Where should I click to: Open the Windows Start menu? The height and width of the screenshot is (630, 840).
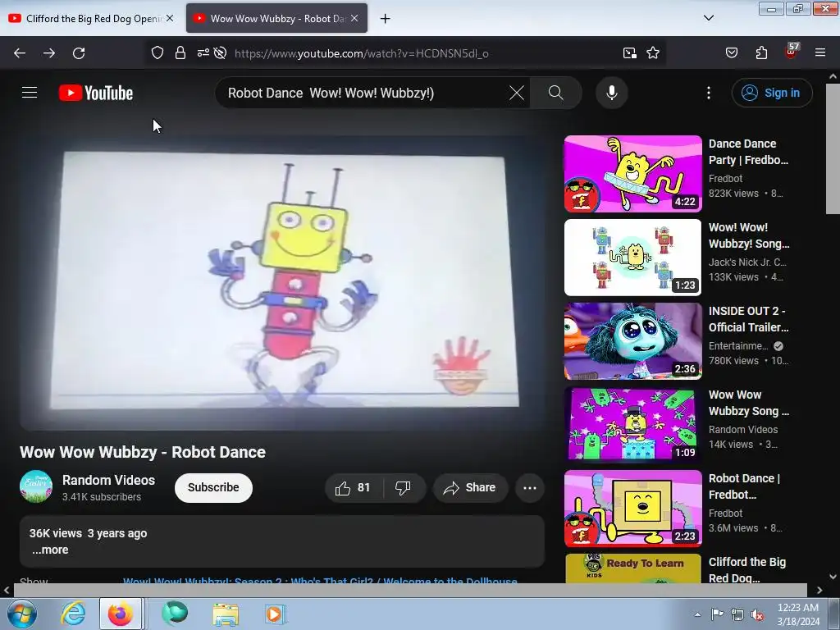(x=22, y=614)
